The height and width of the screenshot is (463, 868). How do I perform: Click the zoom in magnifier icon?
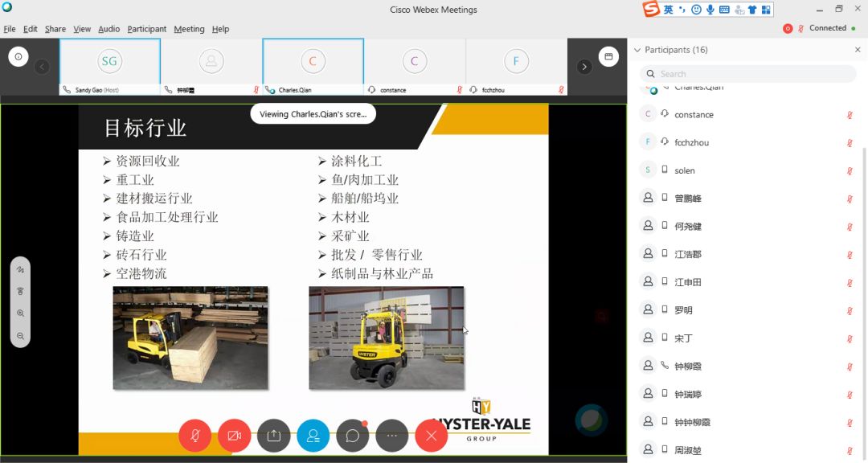point(20,313)
